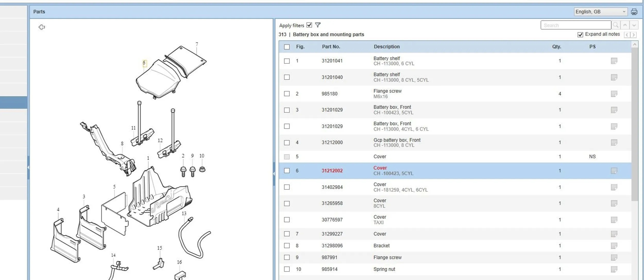
Task: Click the filter funnel icon
Action: 318,25
